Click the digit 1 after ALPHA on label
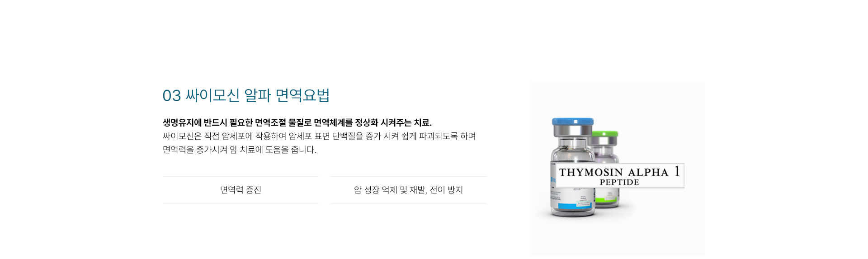Image resolution: width=868 pixels, height=259 pixels. click(677, 171)
